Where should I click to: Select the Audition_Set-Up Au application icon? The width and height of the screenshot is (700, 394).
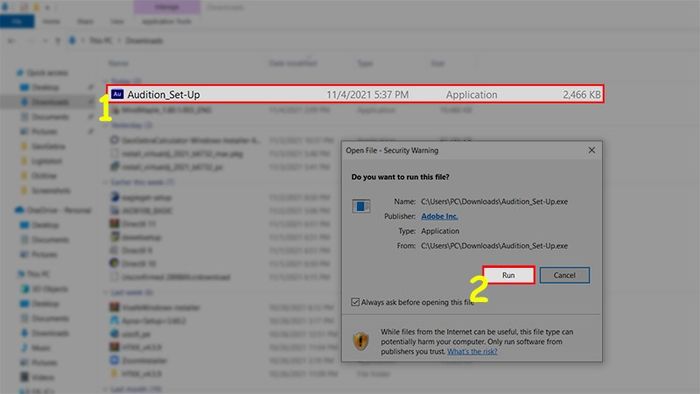(117, 94)
